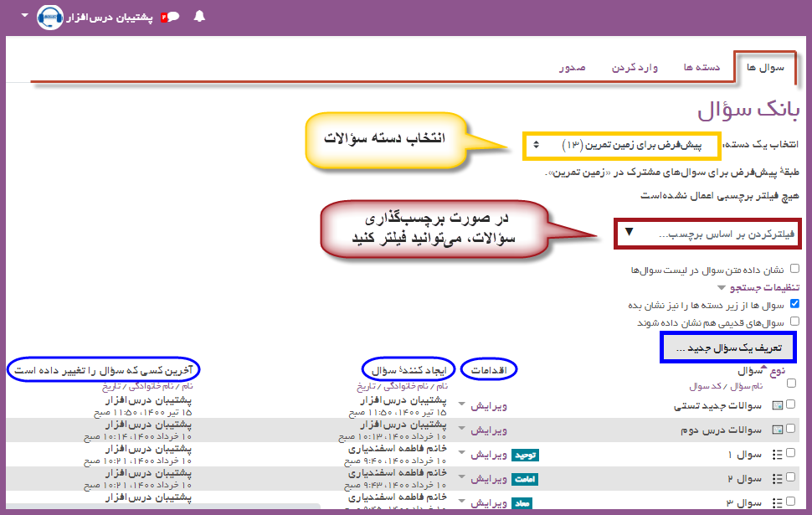Click the creation time ۹:۴۰ صبح
Image resolution: width=812 pixels, height=515 pixels.
(x=362, y=461)
